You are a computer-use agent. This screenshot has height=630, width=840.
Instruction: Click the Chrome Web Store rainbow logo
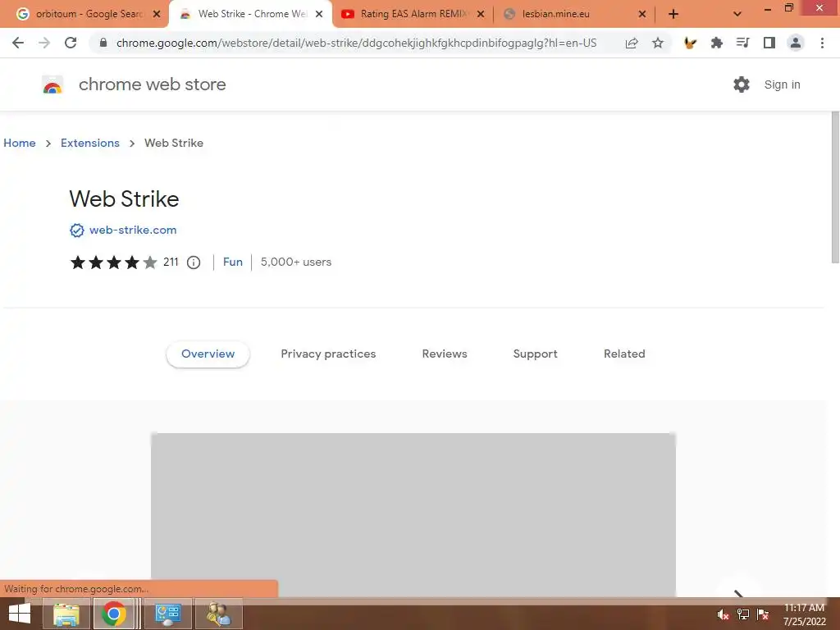point(52,84)
